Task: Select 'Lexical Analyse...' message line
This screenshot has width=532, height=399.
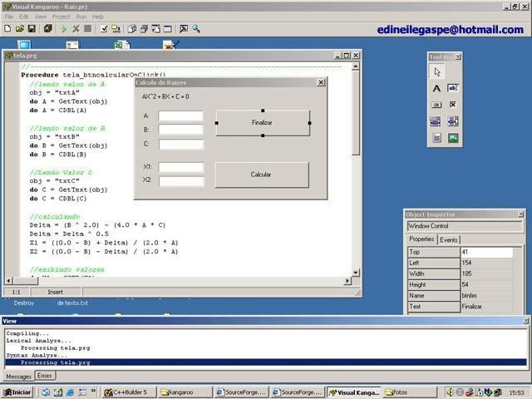Action: click(x=39, y=341)
